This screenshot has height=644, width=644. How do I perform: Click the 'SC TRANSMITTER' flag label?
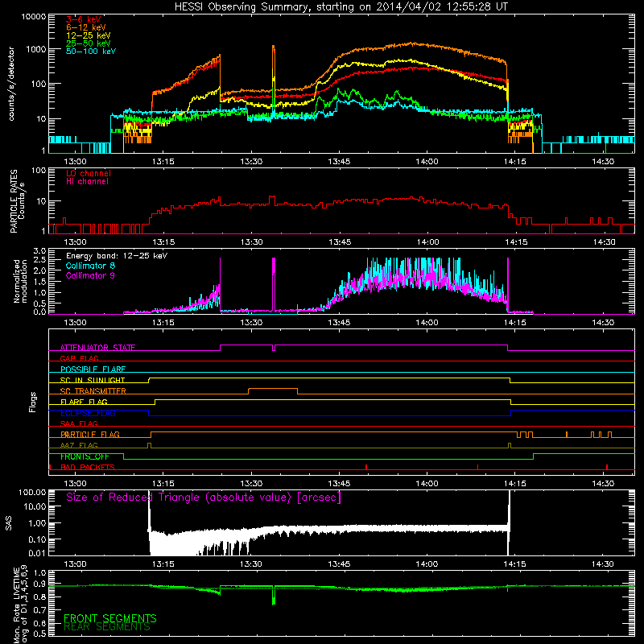point(93,391)
